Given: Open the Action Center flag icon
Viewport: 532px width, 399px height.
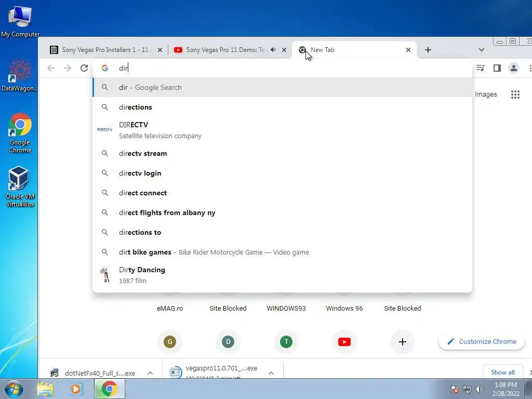Looking at the screenshot, I should tap(455, 389).
